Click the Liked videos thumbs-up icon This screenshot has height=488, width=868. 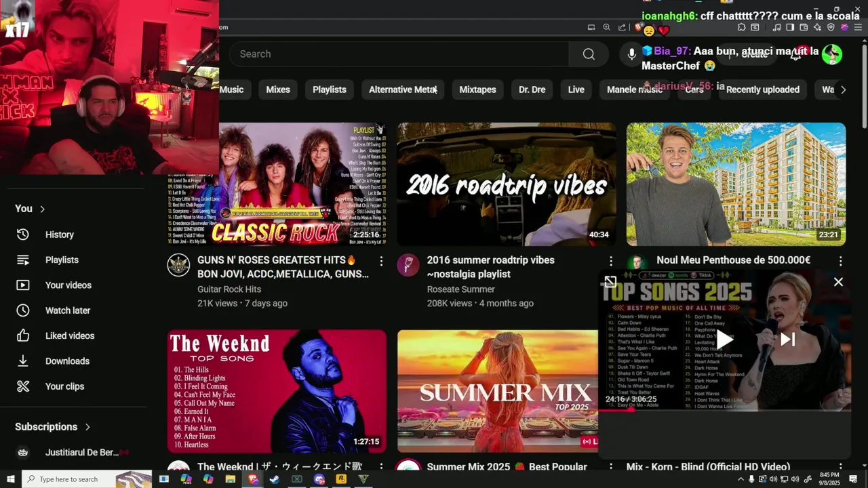(x=23, y=335)
